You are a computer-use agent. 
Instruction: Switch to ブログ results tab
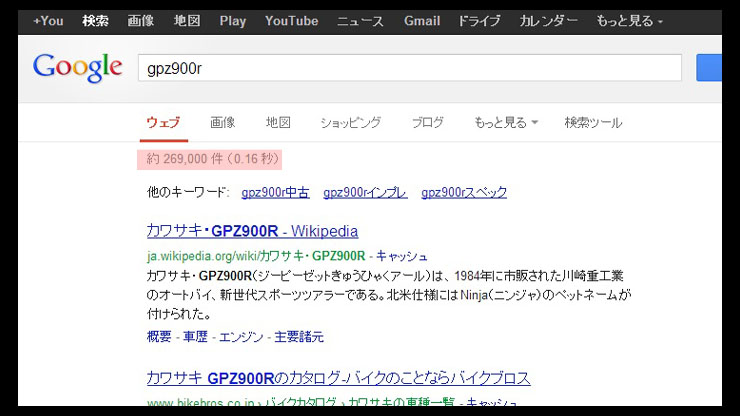[428, 123]
